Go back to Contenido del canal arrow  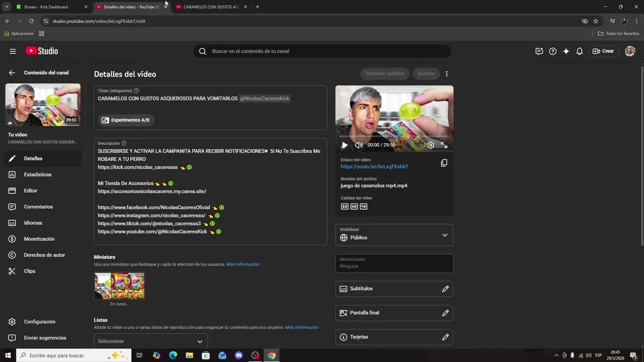click(x=12, y=73)
